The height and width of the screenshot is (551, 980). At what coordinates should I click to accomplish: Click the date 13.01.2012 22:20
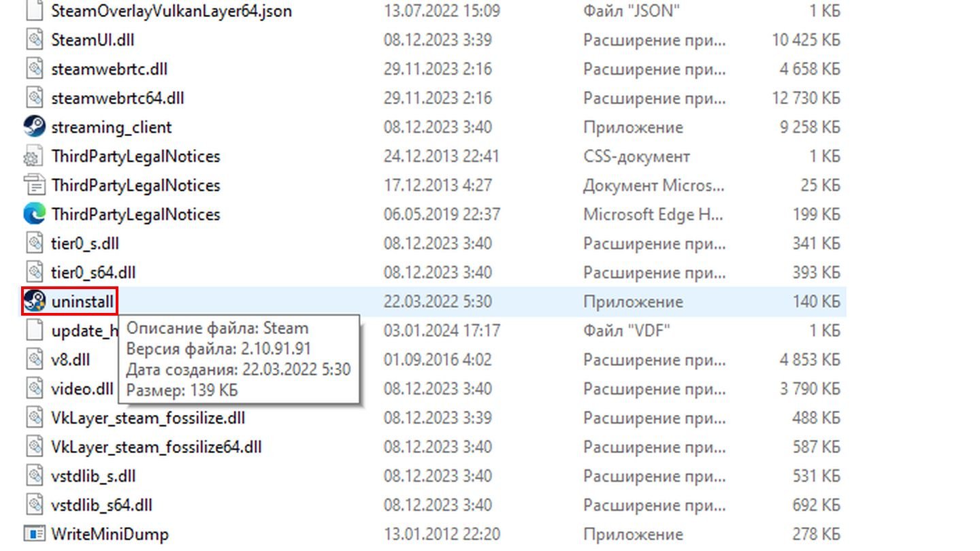(x=441, y=534)
